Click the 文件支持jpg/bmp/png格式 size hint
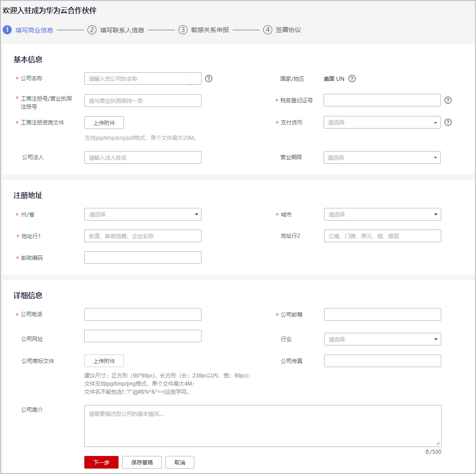This screenshot has height=474, width=476. coord(139,384)
